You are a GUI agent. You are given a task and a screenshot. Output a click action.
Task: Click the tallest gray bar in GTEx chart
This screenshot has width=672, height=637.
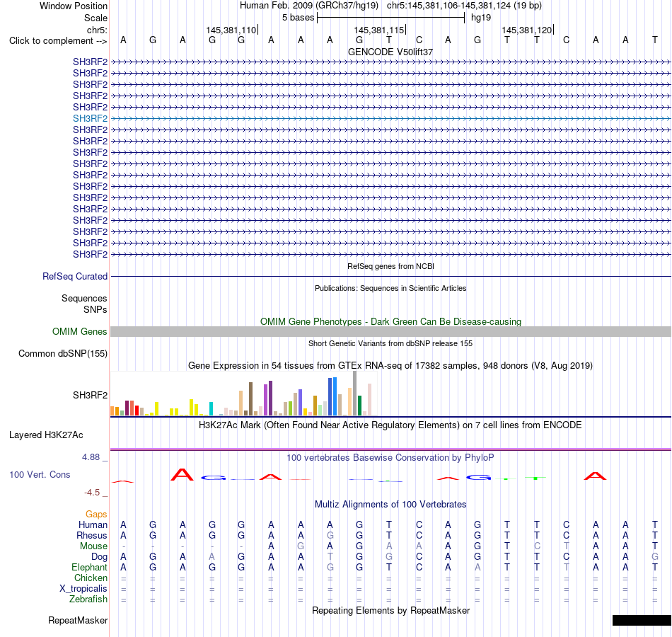[x=354, y=394]
